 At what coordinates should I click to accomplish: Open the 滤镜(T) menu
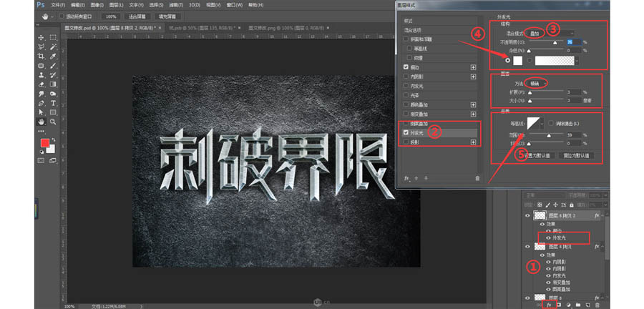[176, 5]
